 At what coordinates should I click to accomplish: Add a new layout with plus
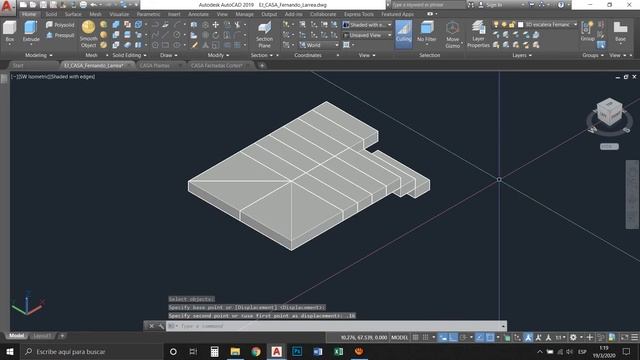coord(62,336)
